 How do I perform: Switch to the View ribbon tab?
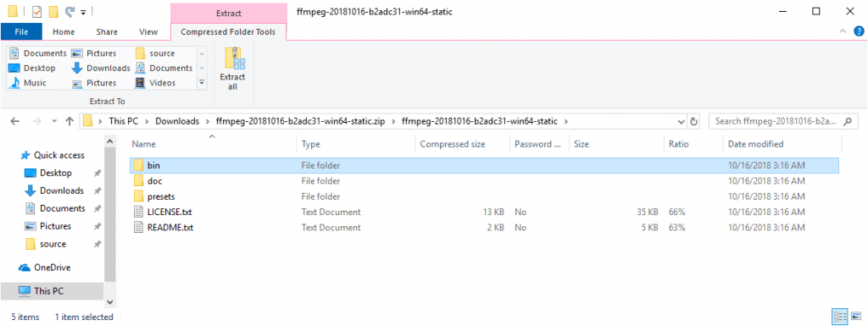pos(148,32)
